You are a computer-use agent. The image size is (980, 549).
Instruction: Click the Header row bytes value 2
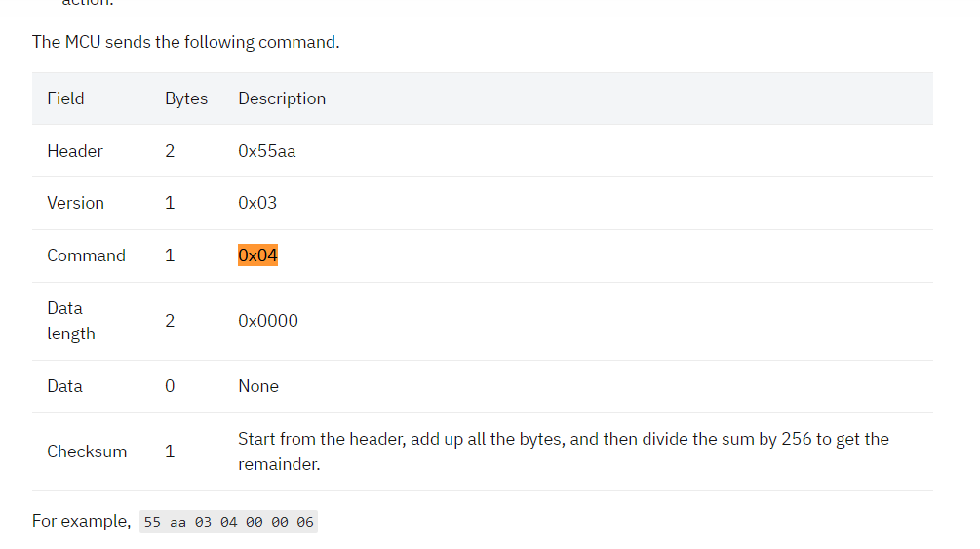(x=170, y=151)
